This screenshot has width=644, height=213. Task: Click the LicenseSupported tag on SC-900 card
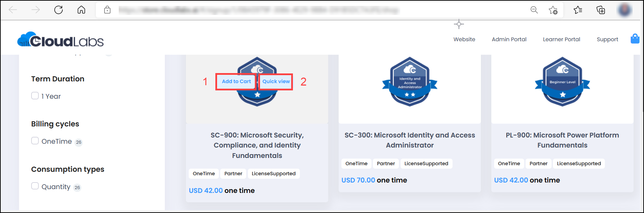coord(274,174)
